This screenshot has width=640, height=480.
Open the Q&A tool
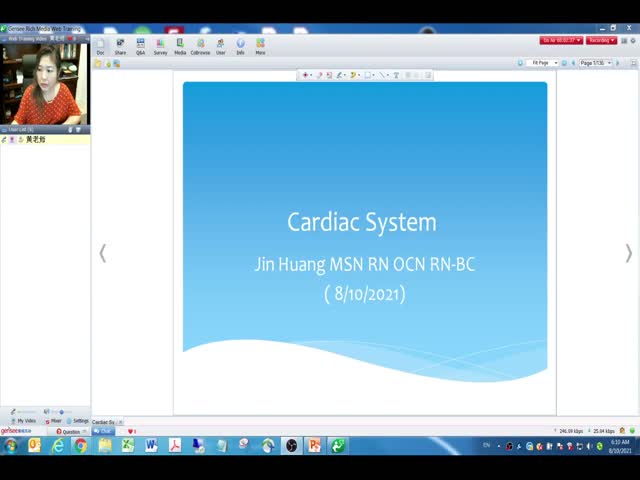tap(140, 46)
